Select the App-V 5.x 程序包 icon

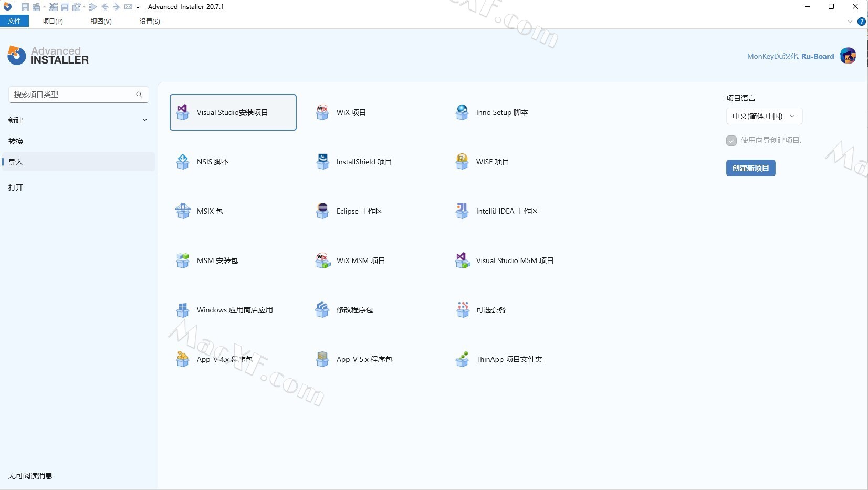pos(322,359)
